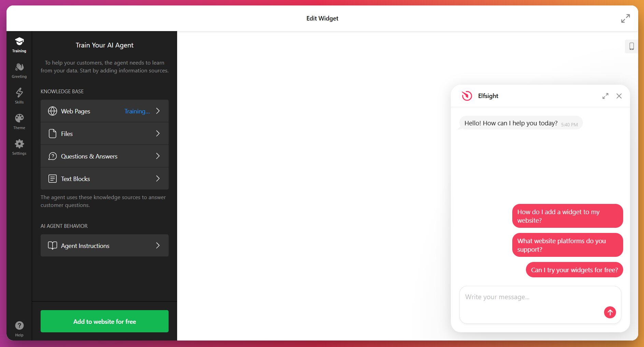The width and height of the screenshot is (644, 347).
Task: Open Agent Instructions
Action: pos(104,246)
